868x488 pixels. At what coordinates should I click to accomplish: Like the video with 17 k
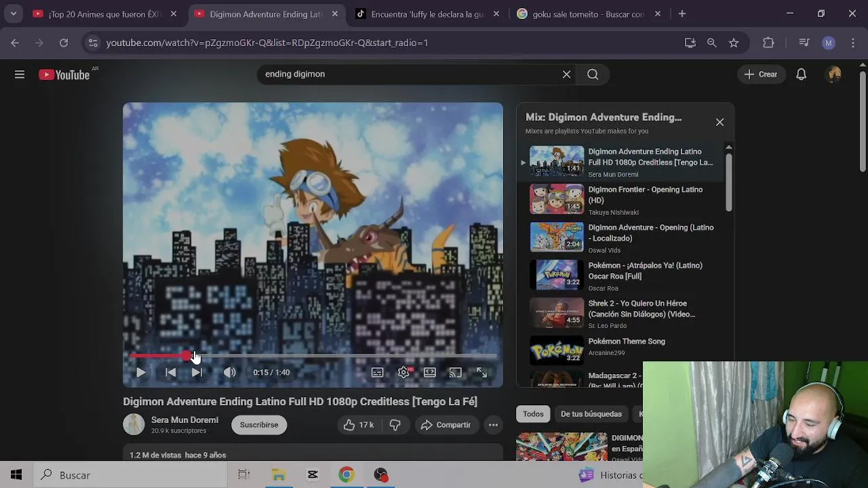tap(359, 425)
